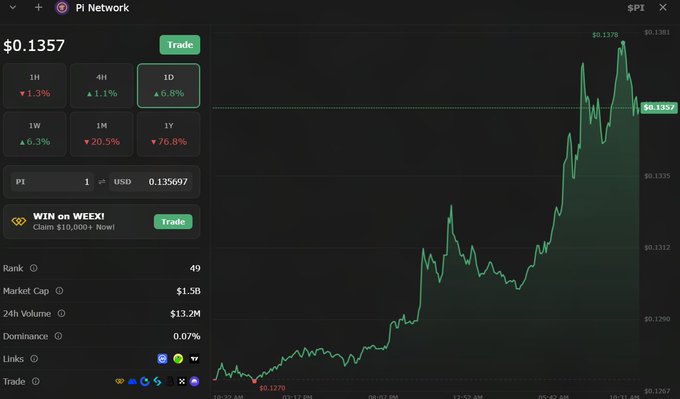Click the USD amount input field

[151, 182]
